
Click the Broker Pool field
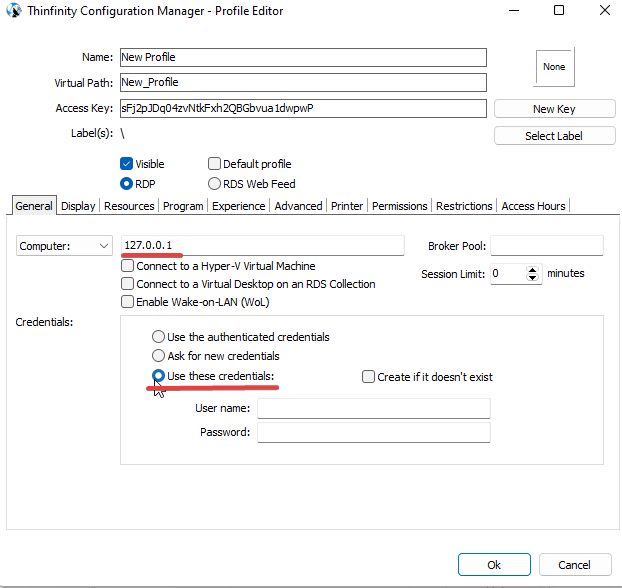pos(547,246)
